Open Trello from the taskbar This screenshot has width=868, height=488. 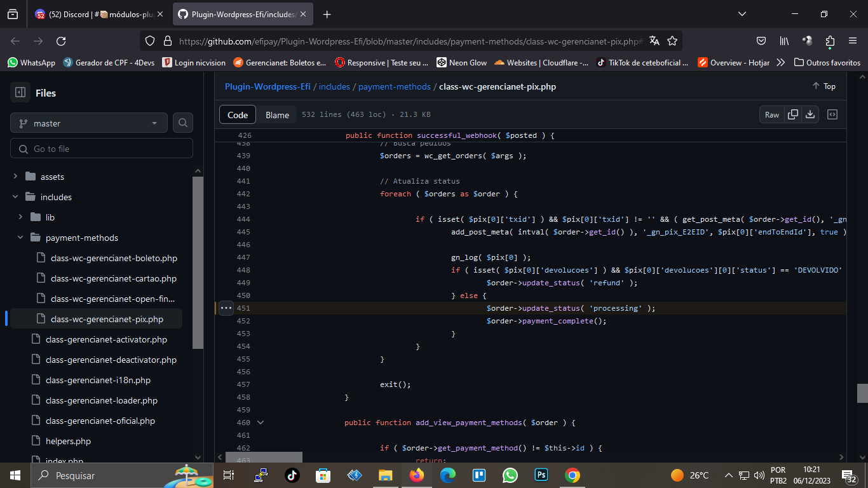[x=479, y=475]
